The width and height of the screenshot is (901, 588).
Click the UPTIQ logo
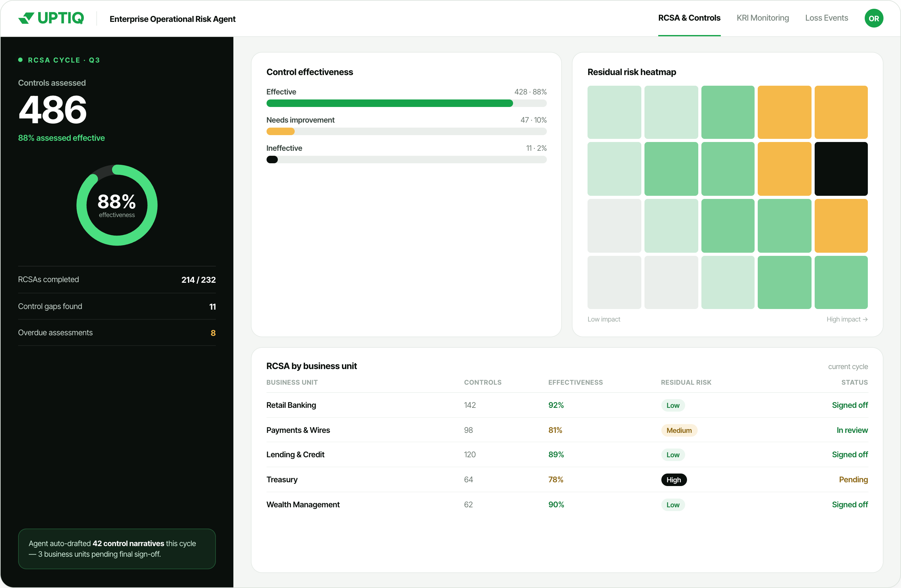(51, 18)
